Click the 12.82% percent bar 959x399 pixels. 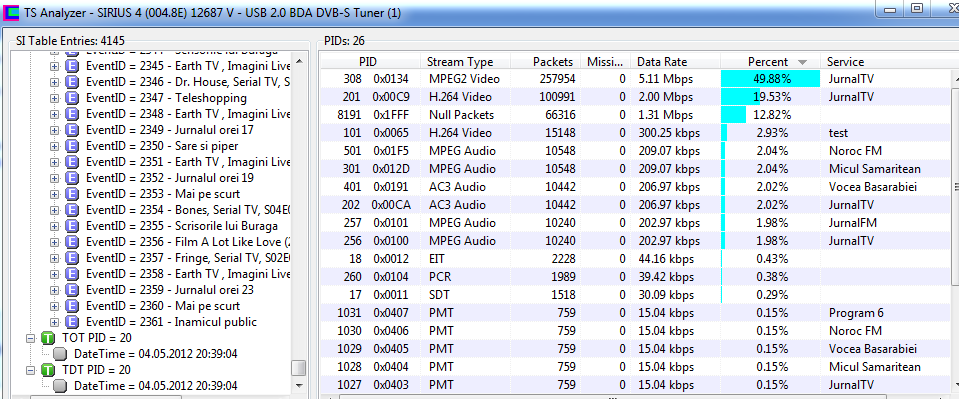770,115
